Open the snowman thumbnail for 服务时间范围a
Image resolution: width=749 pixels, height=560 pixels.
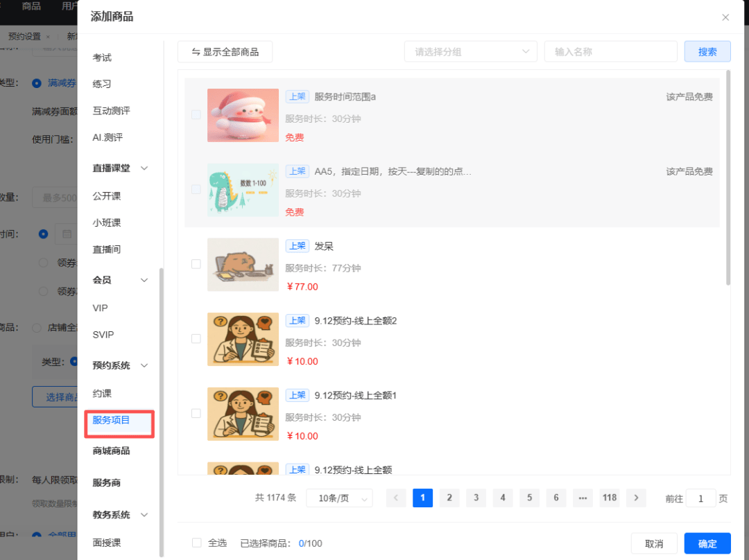click(243, 115)
